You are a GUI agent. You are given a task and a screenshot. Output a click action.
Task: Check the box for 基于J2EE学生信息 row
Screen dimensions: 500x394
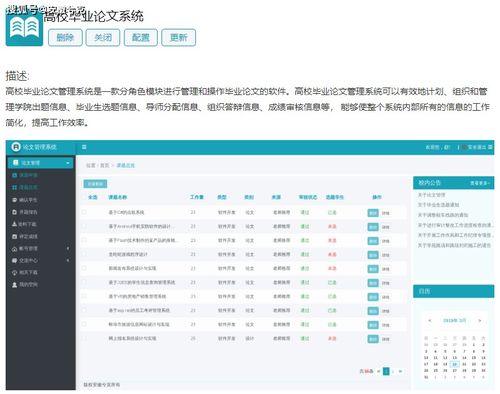pyautogui.click(x=84, y=282)
